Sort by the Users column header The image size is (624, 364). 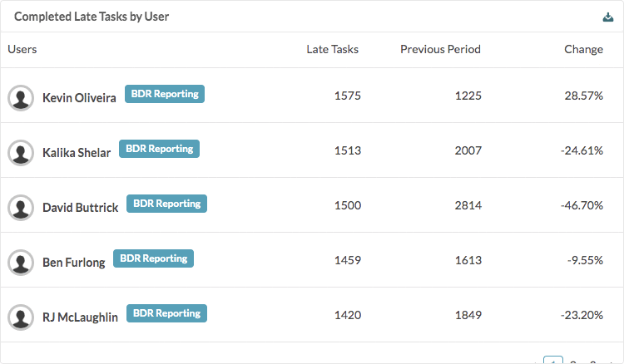[x=22, y=49]
